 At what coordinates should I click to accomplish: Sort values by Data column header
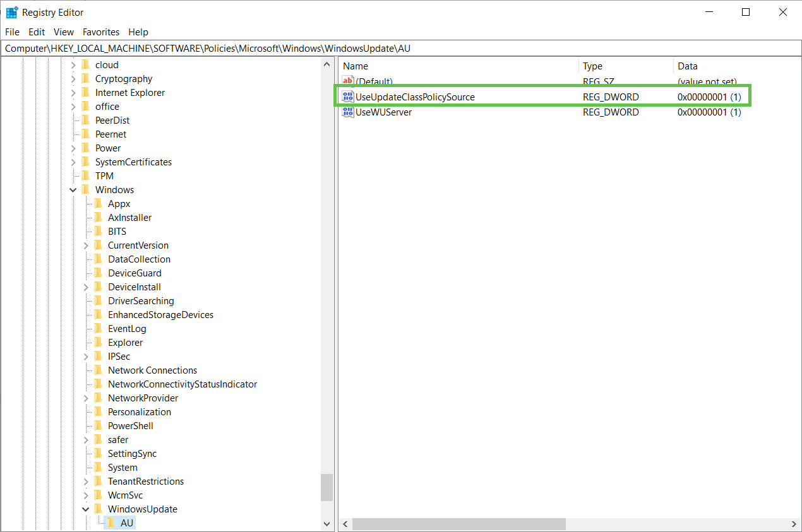click(x=737, y=66)
